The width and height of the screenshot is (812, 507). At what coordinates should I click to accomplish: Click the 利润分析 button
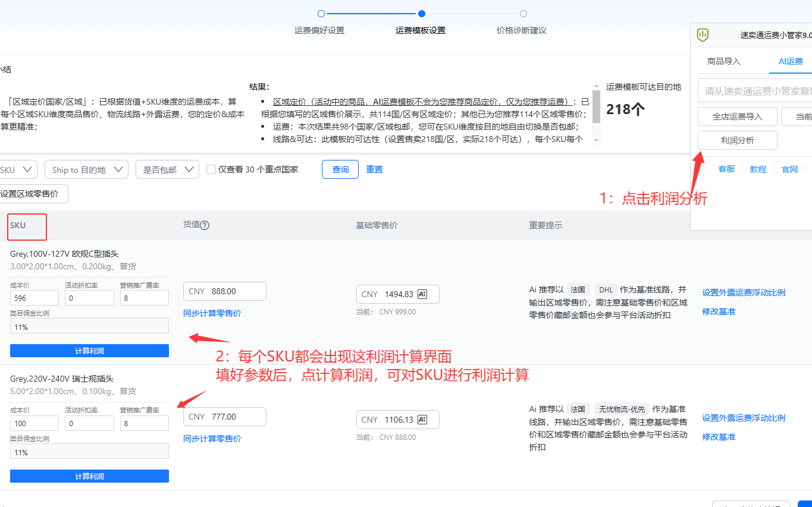pos(738,140)
